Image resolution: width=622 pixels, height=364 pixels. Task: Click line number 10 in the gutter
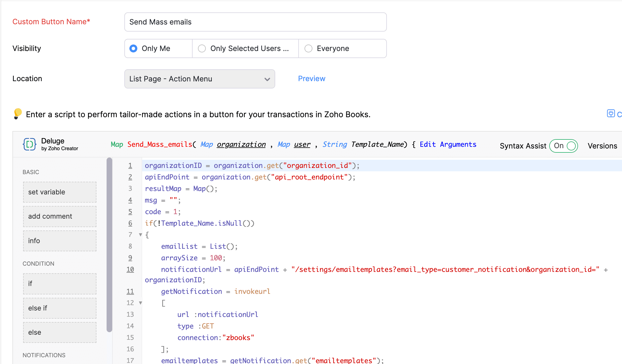(x=130, y=270)
